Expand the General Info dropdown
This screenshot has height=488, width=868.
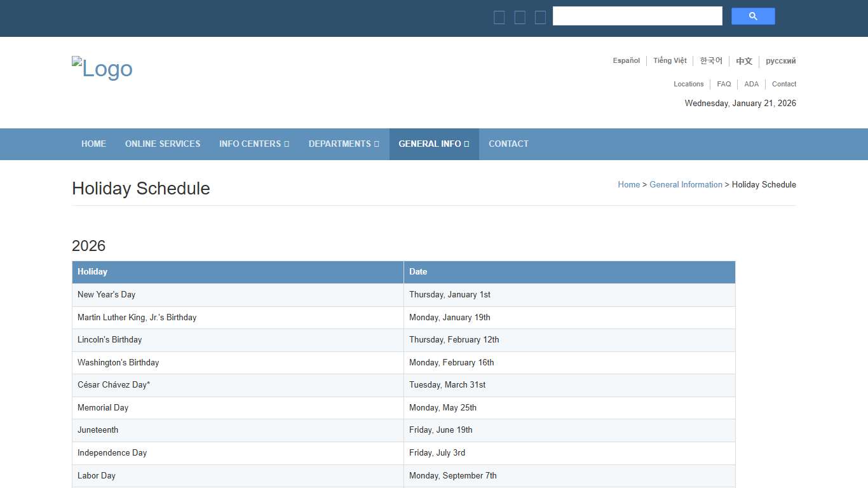pyautogui.click(x=433, y=144)
